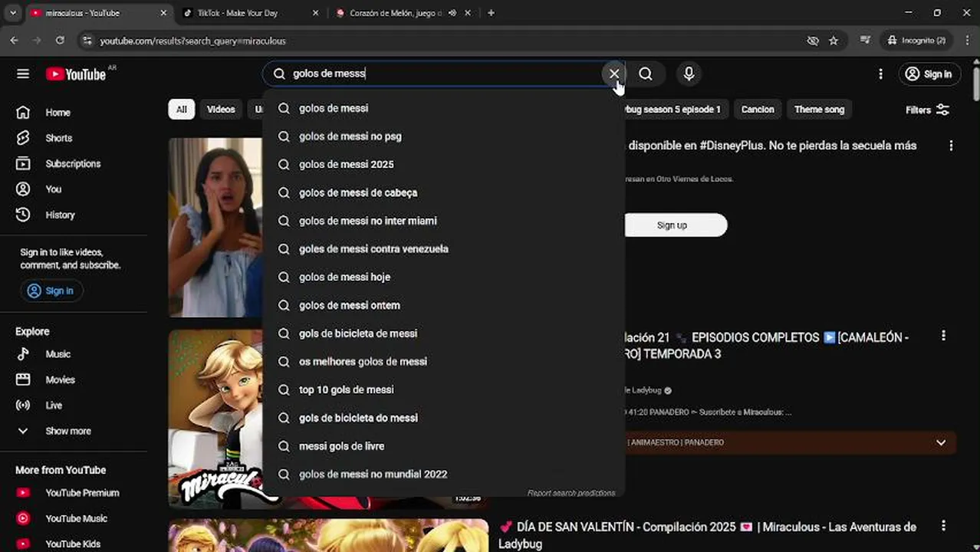Select the Theme song filter chip
The width and height of the screenshot is (980, 552).
click(819, 110)
